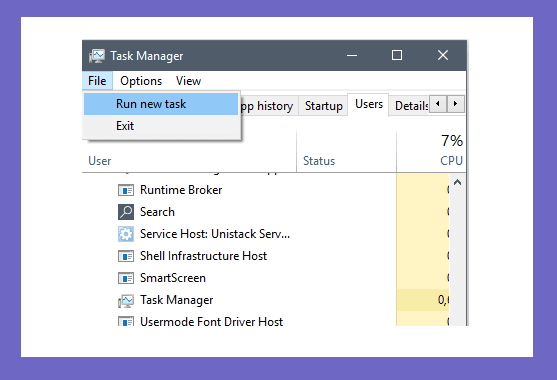Click the Search magnifier process icon
The image size is (557, 380).
[x=126, y=212]
